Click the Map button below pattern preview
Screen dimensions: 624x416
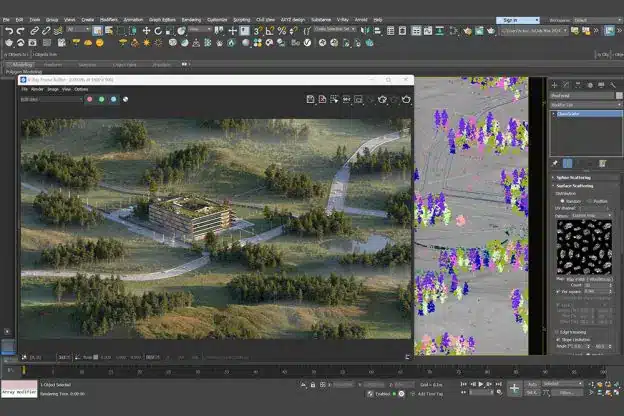pyautogui.click(x=589, y=279)
